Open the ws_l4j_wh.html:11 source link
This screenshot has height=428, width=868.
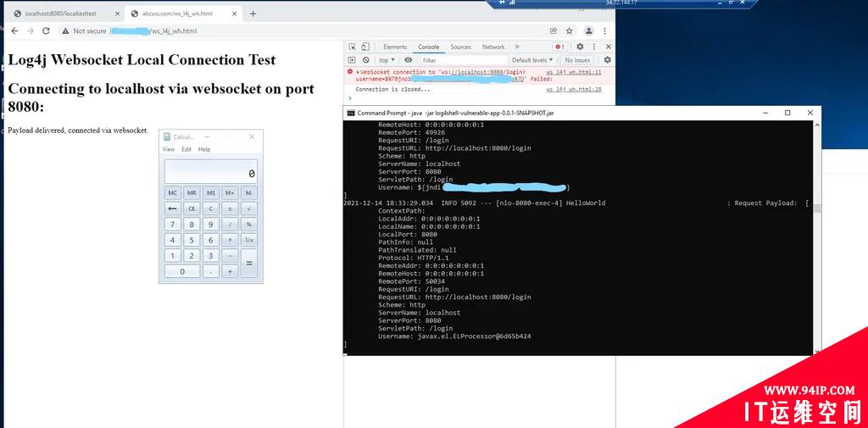pyautogui.click(x=574, y=72)
